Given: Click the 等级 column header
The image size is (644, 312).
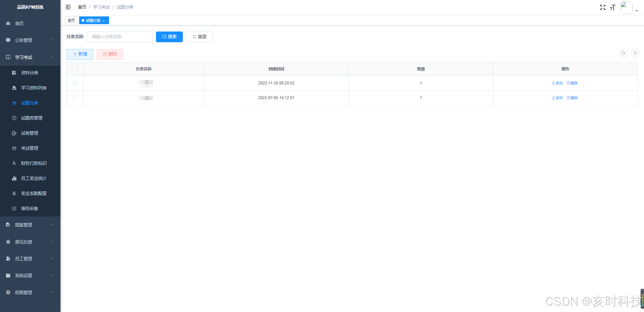Looking at the screenshot, I should click(421, 69).
